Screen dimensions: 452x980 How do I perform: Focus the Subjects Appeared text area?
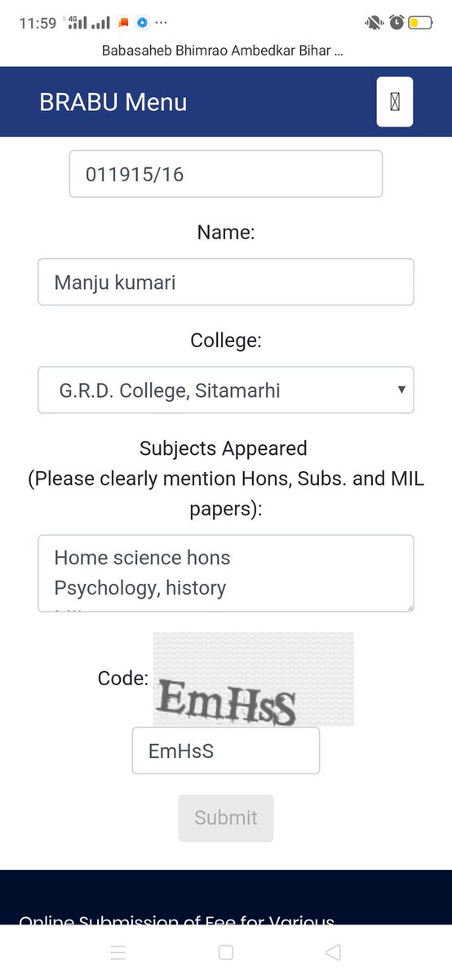pos(226,573)
